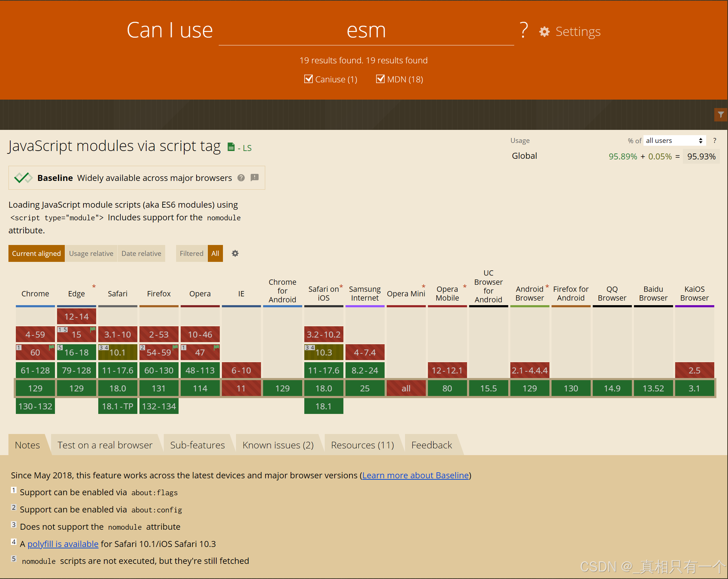Click the question mark help icon in header
Screen dimensions: 728x579
pyautogui.click(x=524, y=30)
